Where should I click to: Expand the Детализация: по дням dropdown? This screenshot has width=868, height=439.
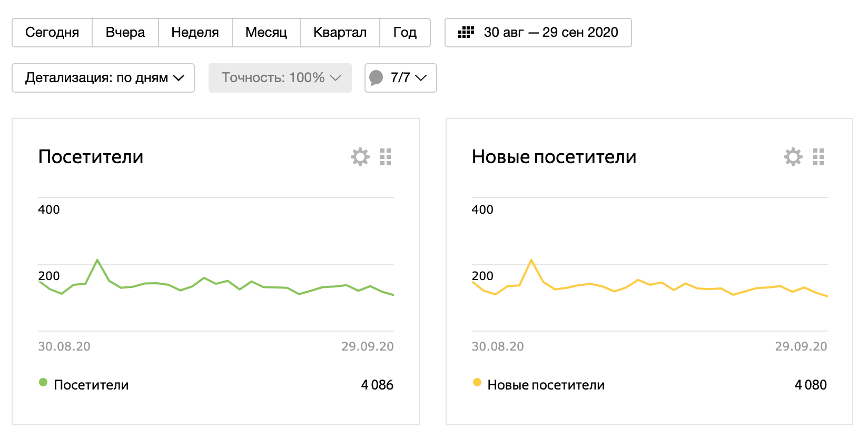click(103, 78)
